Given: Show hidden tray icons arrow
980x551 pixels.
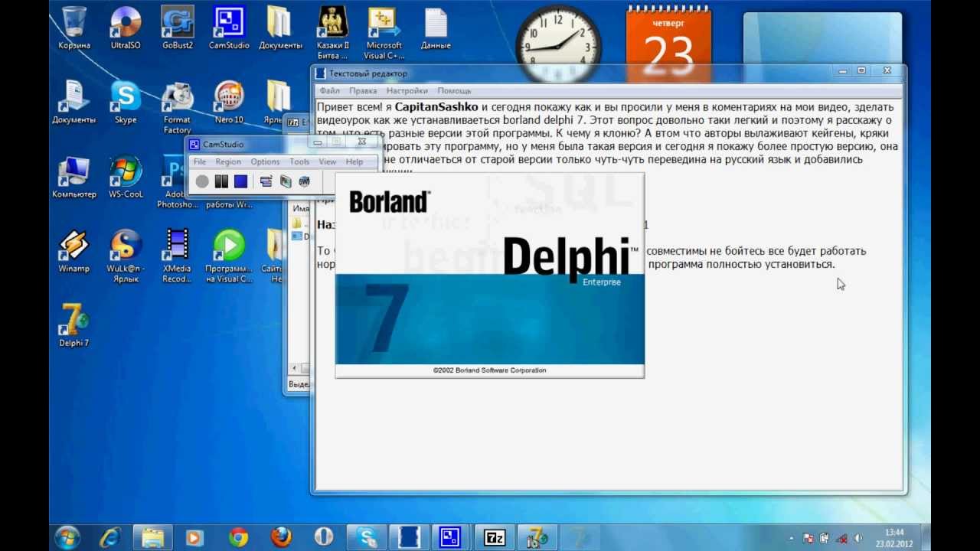Looking at the screenshot, I should pos(791,538).
